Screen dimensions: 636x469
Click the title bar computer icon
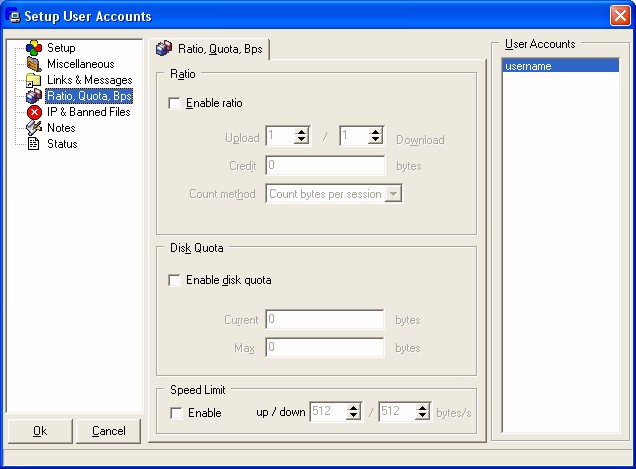coord(14,16)
